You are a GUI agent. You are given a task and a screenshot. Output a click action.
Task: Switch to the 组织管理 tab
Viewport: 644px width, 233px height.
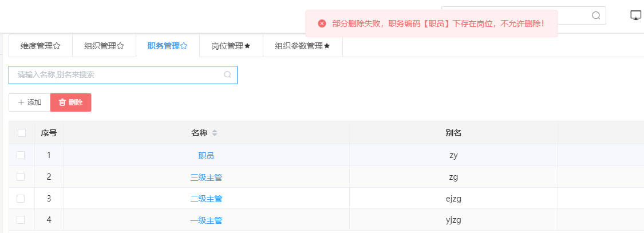click(x=104, y=46)
